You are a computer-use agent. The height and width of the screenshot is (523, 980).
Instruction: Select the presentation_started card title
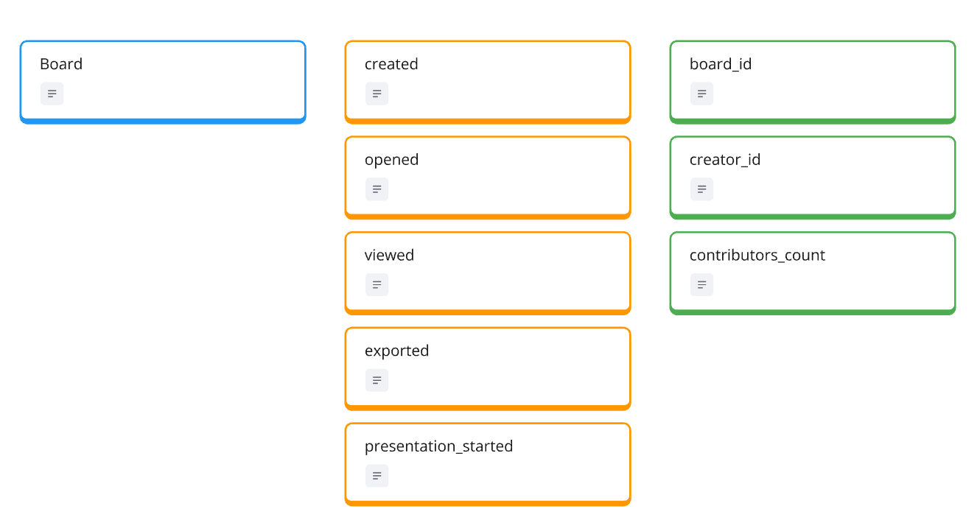pyautogui.click(x=438, y=446)
